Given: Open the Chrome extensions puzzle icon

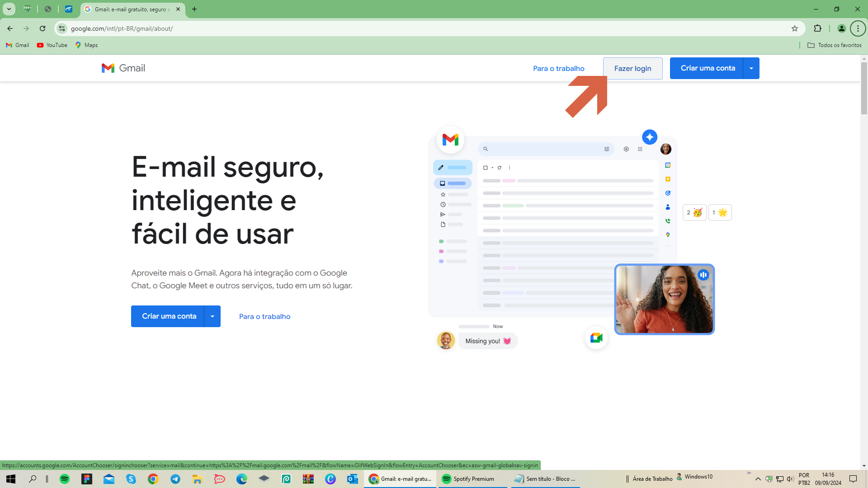Looking at the screenshot, I should pyautogui.click(x=817, y=28).
